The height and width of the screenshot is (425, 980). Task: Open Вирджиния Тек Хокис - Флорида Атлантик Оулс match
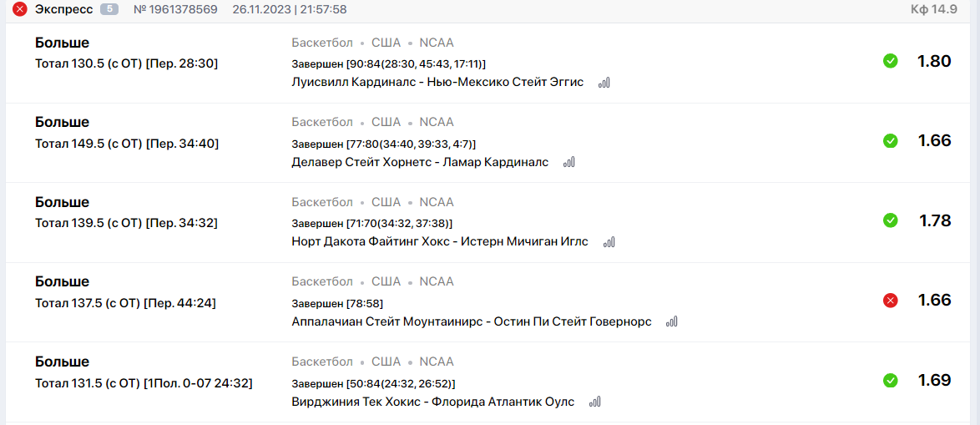433,402
